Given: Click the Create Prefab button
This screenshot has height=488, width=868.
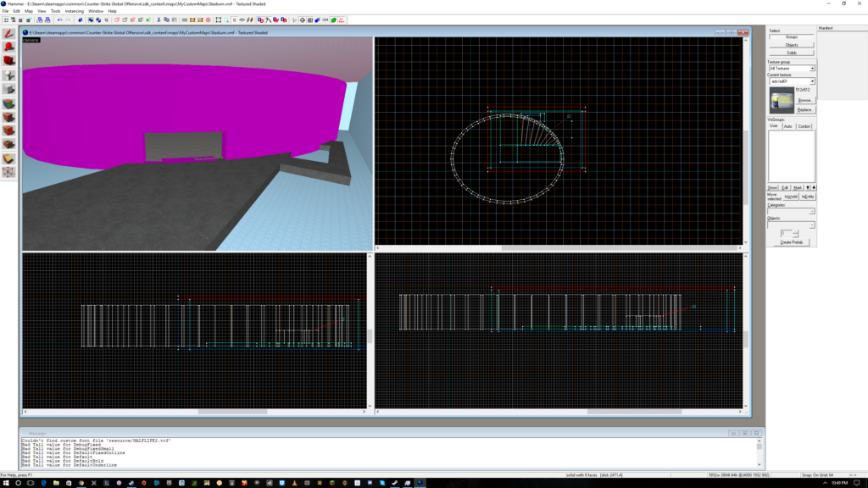Looking at the screenshot, I should (792, 242).
